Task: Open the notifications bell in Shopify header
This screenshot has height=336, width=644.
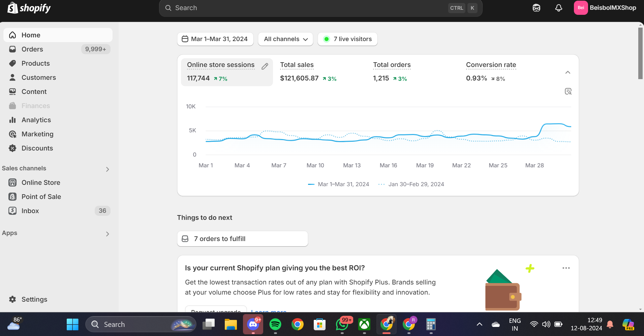Action: click(559, 8)
